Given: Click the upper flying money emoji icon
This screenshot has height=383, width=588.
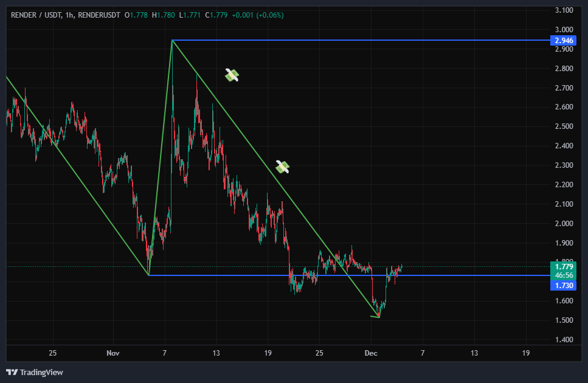Looking at the screenshot, I should [x=232, y=75].
